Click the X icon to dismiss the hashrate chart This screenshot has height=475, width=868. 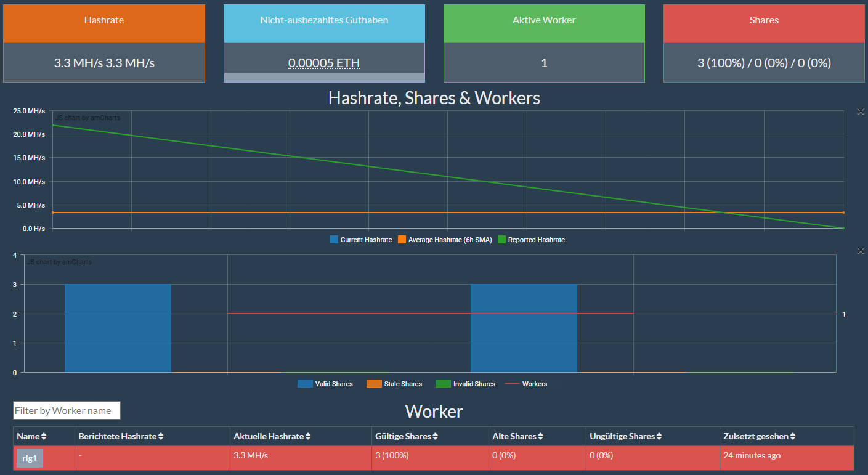pos(860,112)
